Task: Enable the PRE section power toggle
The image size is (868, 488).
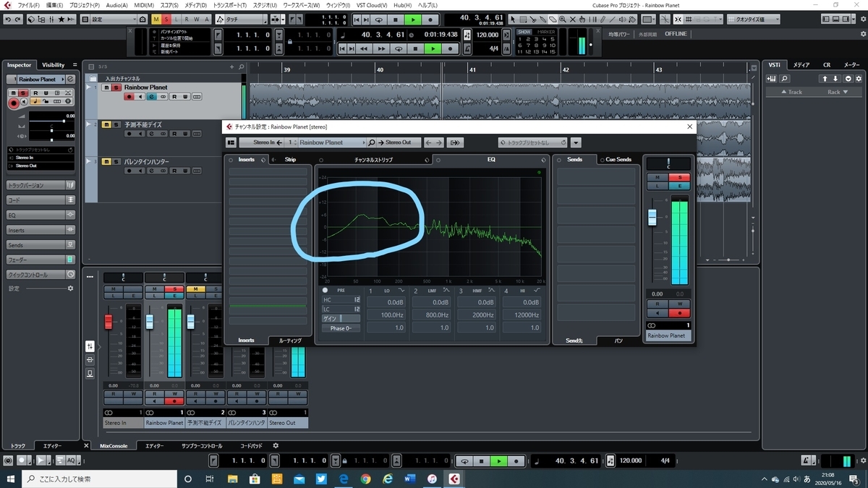Action: click(x=325, y=291)
